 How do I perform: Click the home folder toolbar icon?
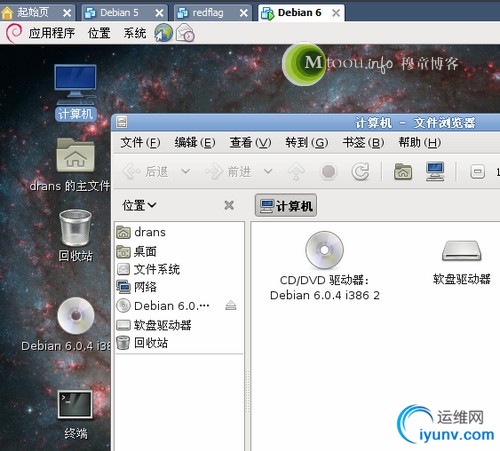click(403, 172)
